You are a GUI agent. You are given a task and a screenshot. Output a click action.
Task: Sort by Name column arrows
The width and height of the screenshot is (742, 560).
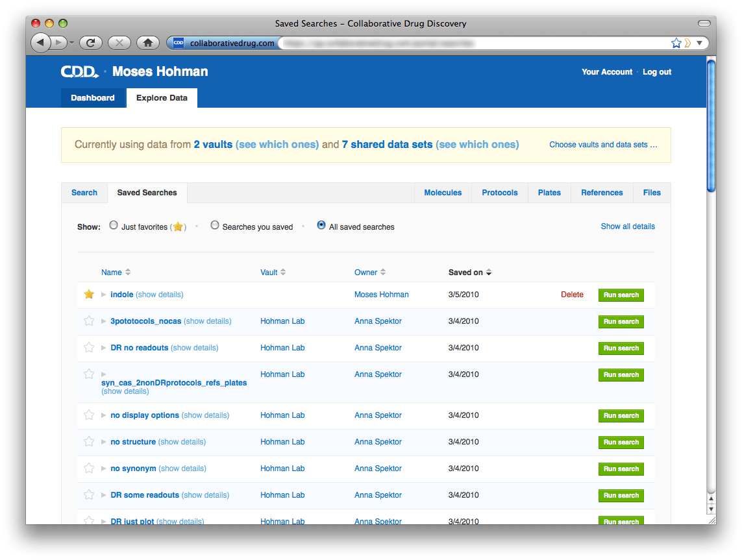(128, 272)
